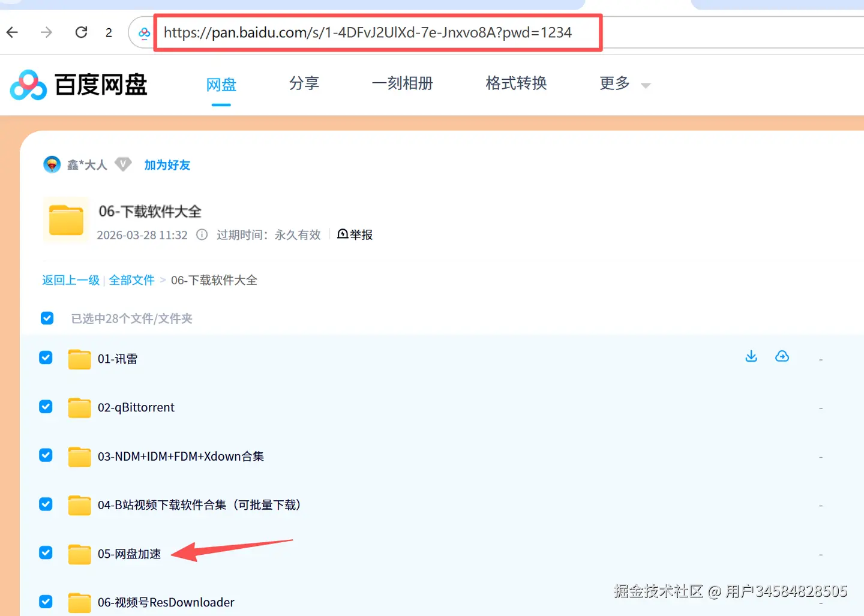This screenshot has height=616, width=864.
Task: Click the 鑫*大人 user avatar
Action: tap(52, 164)
